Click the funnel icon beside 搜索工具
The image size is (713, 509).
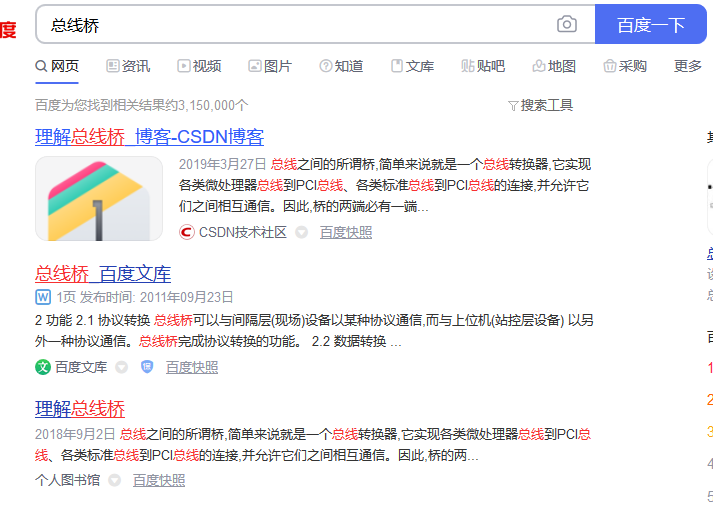513,106
